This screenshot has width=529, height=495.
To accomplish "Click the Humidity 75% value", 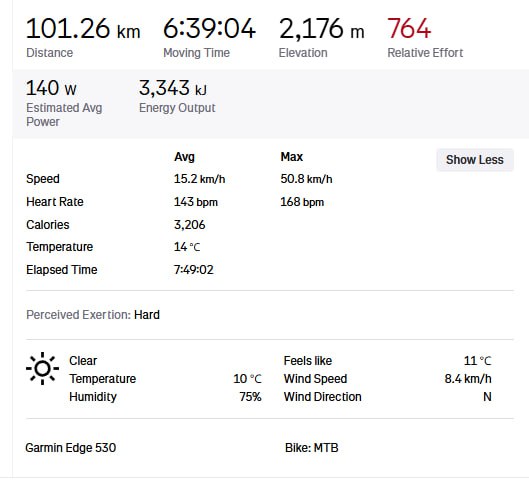I will (250, 397).
